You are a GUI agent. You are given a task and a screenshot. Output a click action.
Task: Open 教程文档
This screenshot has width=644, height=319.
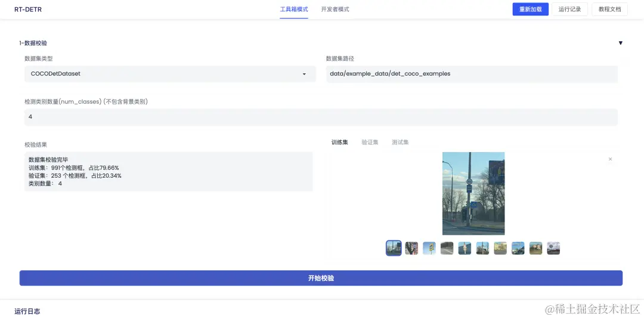click(609, 10)
